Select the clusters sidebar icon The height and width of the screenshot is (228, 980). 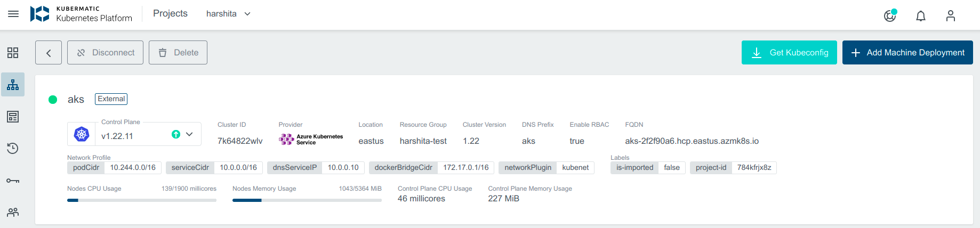click(x=13, y=85)
